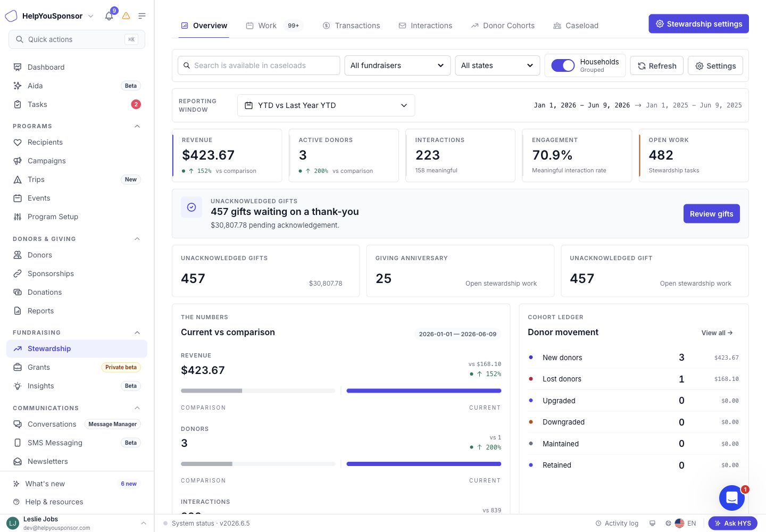Switch to the Interactions tab

pos(426,26)
